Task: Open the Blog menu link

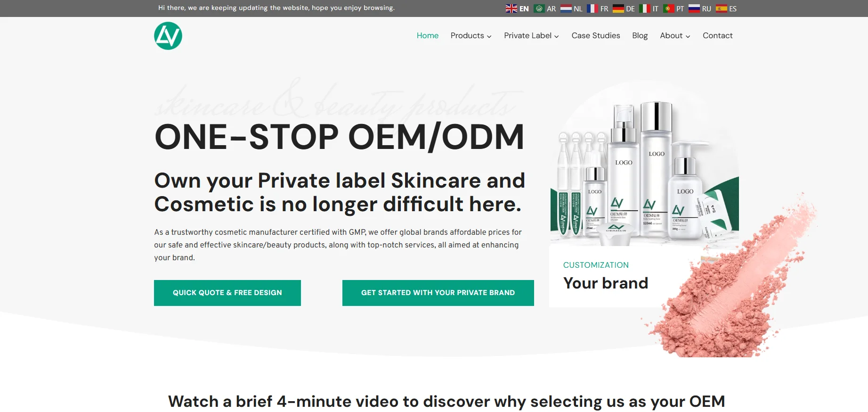Action: [640, 36]
